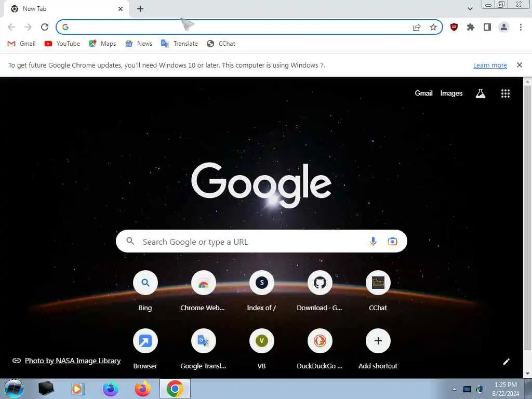Click the Add shortcut button
This screenshot has height=399, width=532.
click(x=378, y=349)
